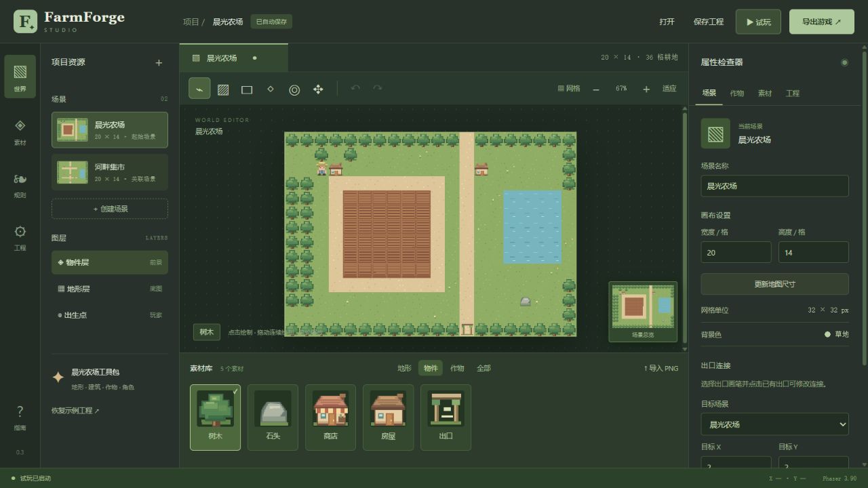
Task: Pick the 出口 asset tile
Action: click(446, 418)
